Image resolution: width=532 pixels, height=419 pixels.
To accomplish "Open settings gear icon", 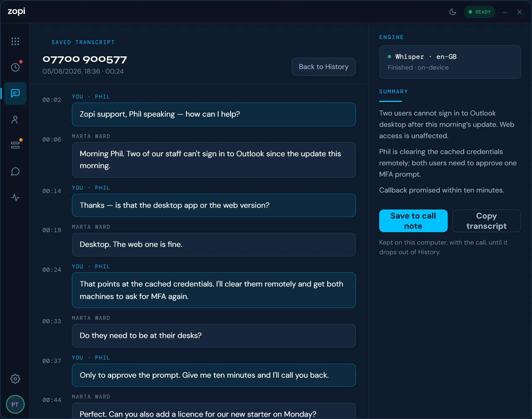I will pyautogui.click(x=15, y=379).
